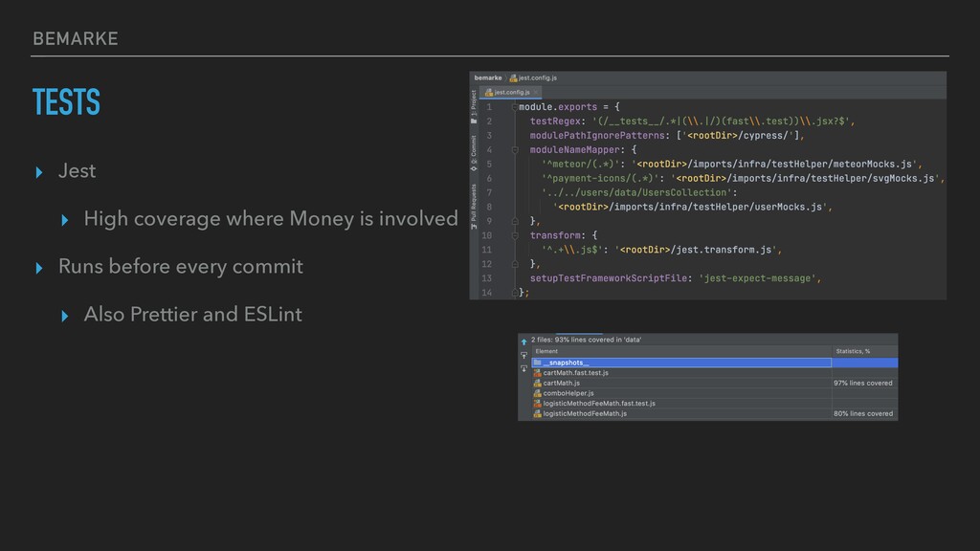
Task: Switch to the jest.config.js editor tab
Action: coord(512,93)
